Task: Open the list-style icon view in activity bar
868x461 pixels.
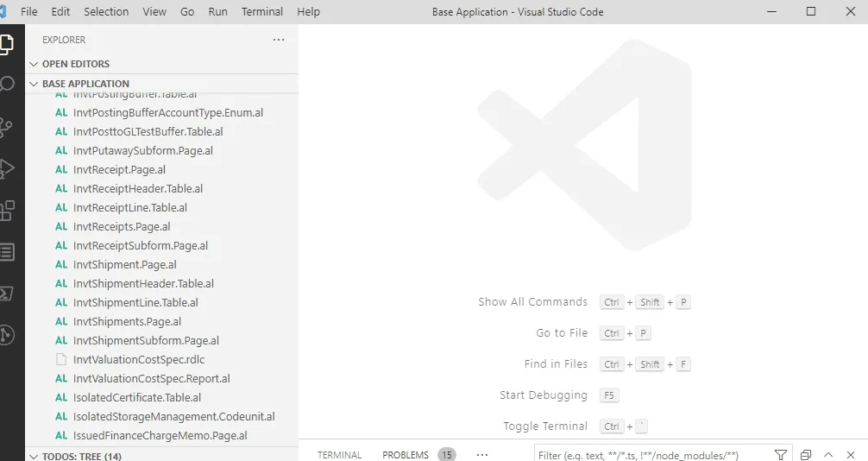Action: pos(5,252)
